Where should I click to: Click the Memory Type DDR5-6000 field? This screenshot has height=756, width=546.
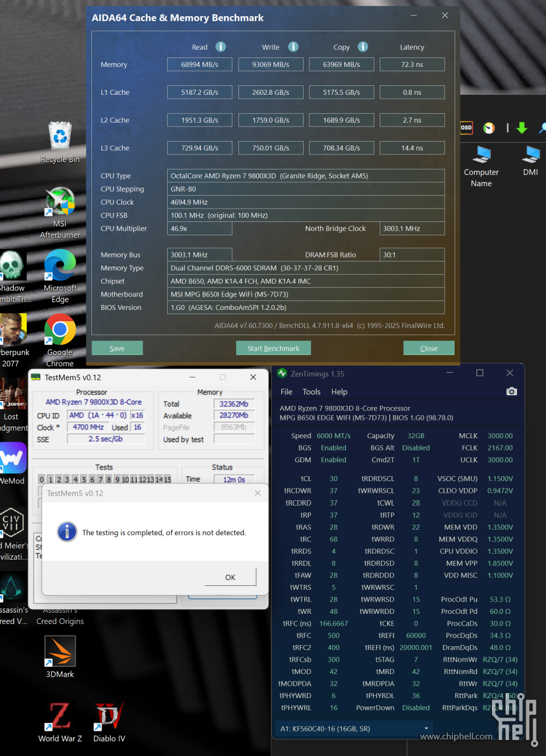click(306, 268)
